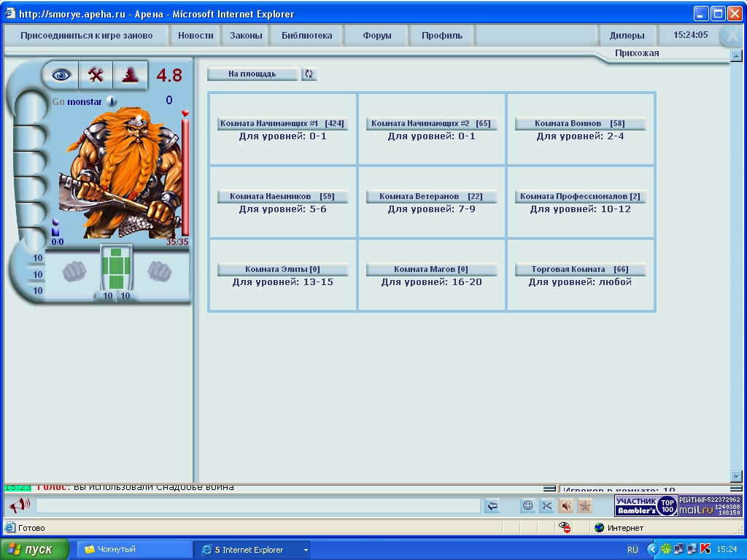Open the "Новости" menu item
747x560 pixels.
(196, 35)
